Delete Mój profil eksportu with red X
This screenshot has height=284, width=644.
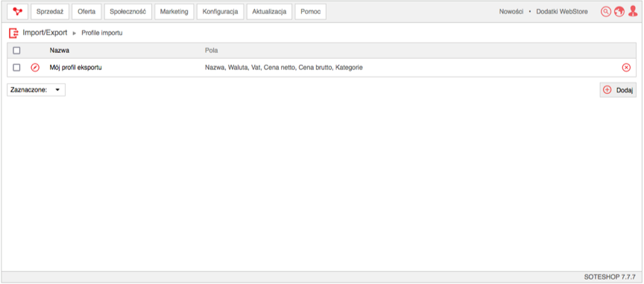[x=626, y=68]
